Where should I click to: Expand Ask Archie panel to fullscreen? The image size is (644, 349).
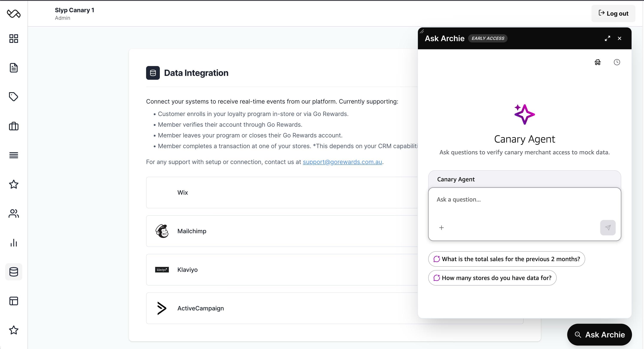pyautogui.click(x=608, y=38)
